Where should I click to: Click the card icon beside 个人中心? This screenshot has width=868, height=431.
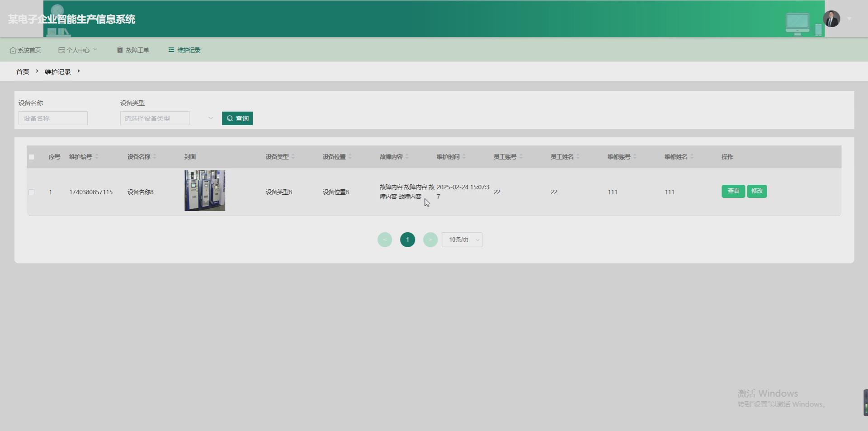[x=61, y=50]
